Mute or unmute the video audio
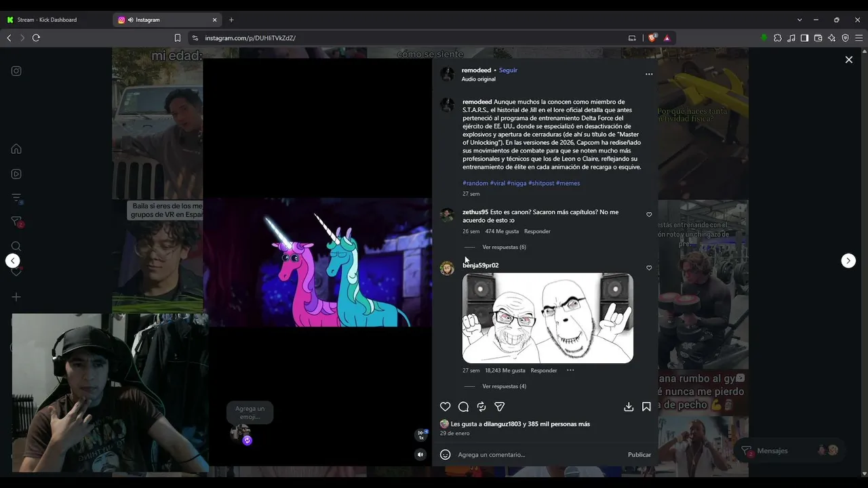This screenshot has height=488, width=868. click(420, 455)
